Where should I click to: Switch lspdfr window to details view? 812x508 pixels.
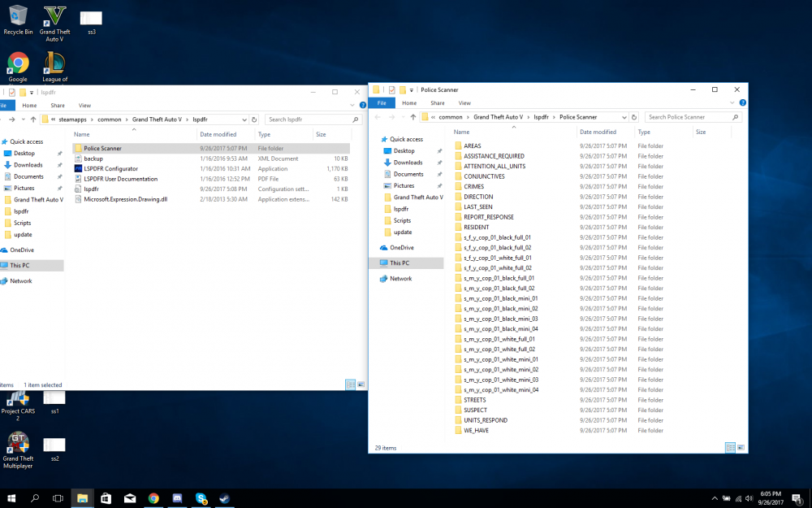[351, 384]
